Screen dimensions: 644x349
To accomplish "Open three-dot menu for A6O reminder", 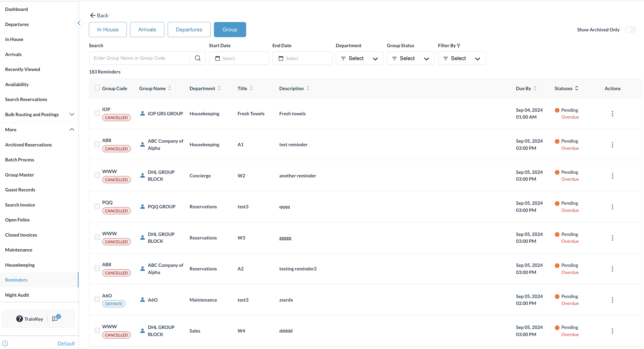I will pos(612,300).
